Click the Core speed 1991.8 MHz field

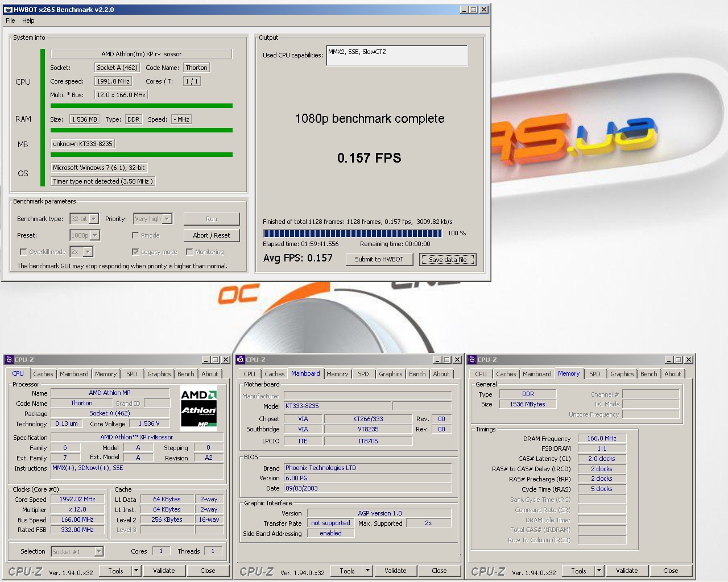(x=113, y=81)
